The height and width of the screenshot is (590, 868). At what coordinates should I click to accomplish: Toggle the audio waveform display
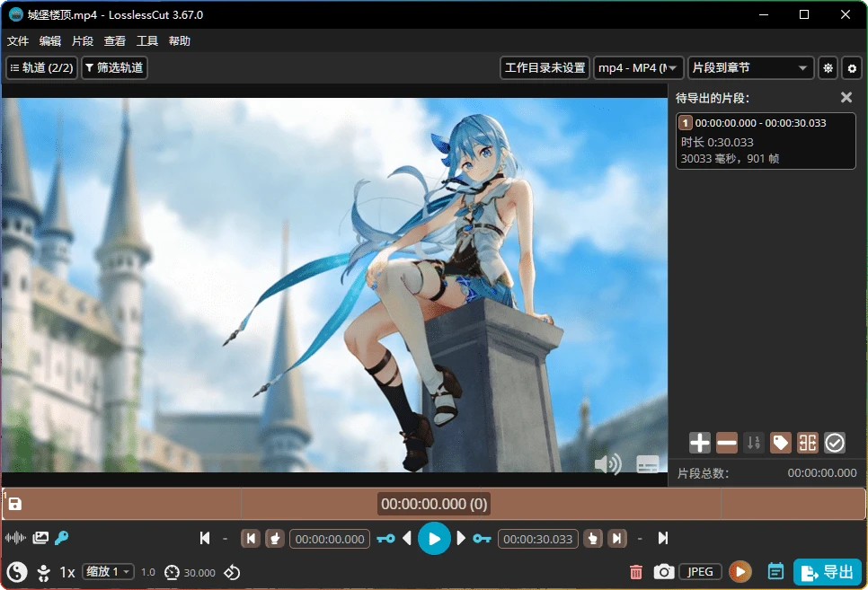pyautogui.click(x=14, y=537)
